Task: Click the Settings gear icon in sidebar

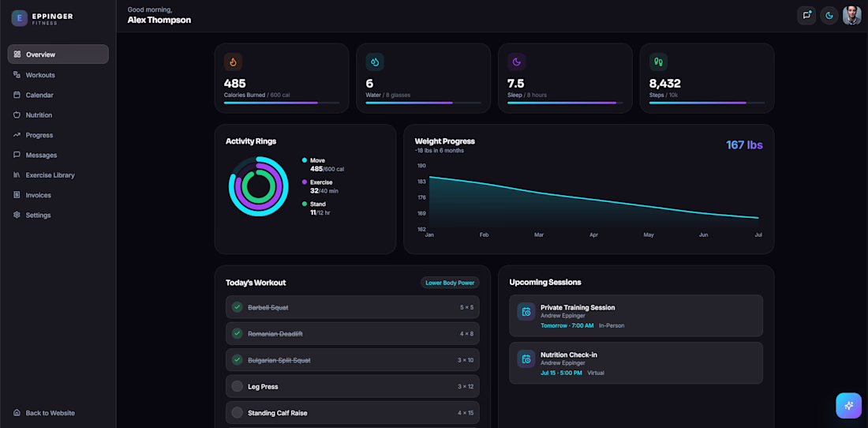Action: [x=17, y=215]
